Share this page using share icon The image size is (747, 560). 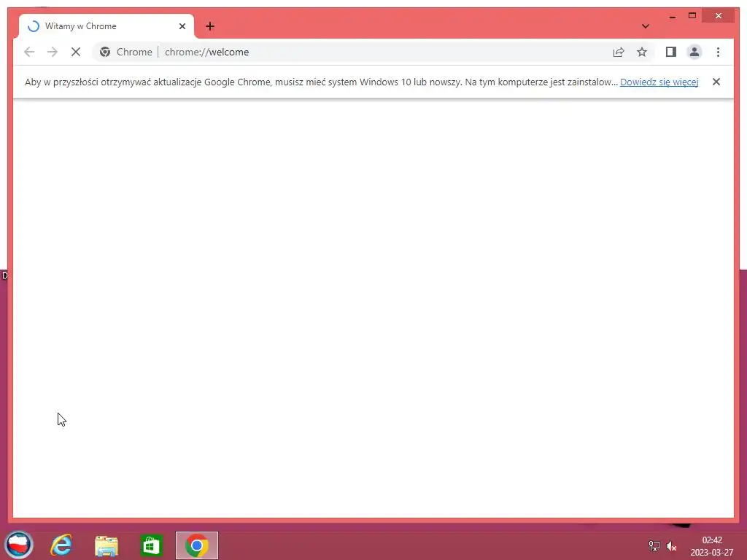point(619,52)
